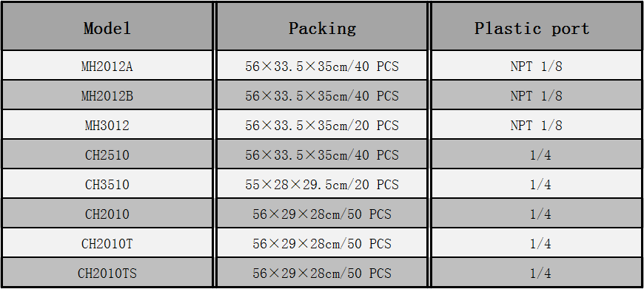Select the CH2010 model cell
This screenshot has height=289, width=644.
click(107, 213)
